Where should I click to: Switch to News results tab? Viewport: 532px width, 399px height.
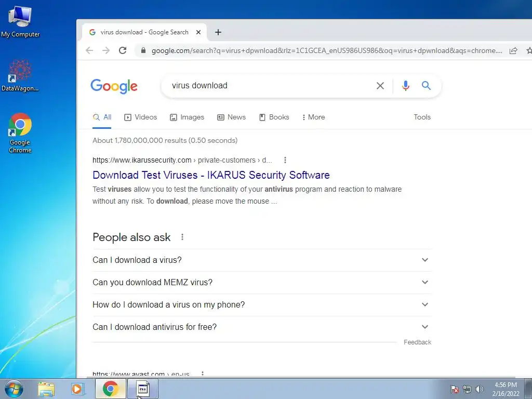click(231, 117)
